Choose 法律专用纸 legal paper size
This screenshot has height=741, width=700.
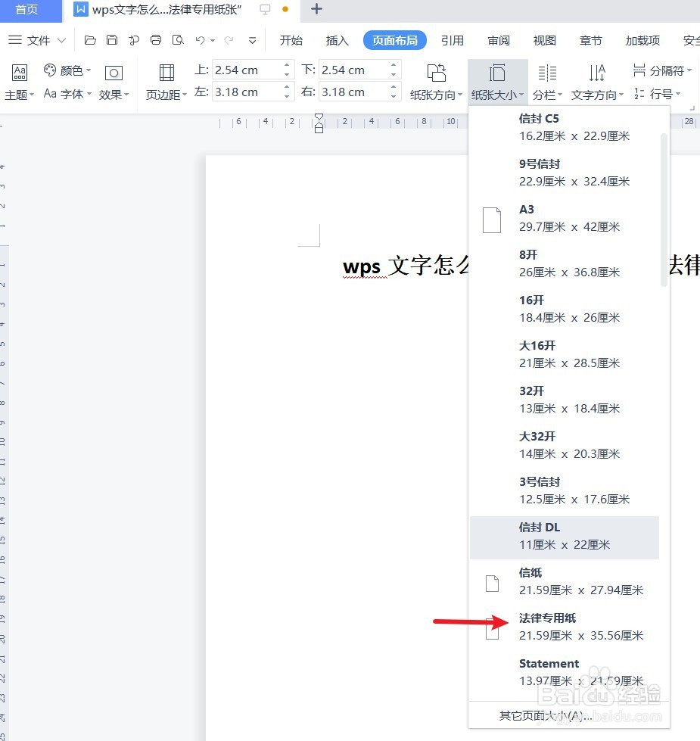(x=565, y=627)
